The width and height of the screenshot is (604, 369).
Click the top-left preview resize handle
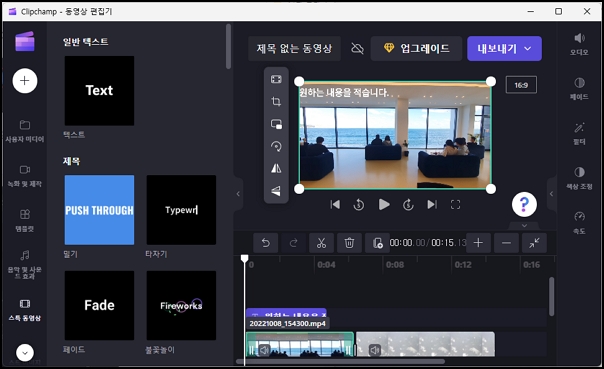click(x=299, y=82)
